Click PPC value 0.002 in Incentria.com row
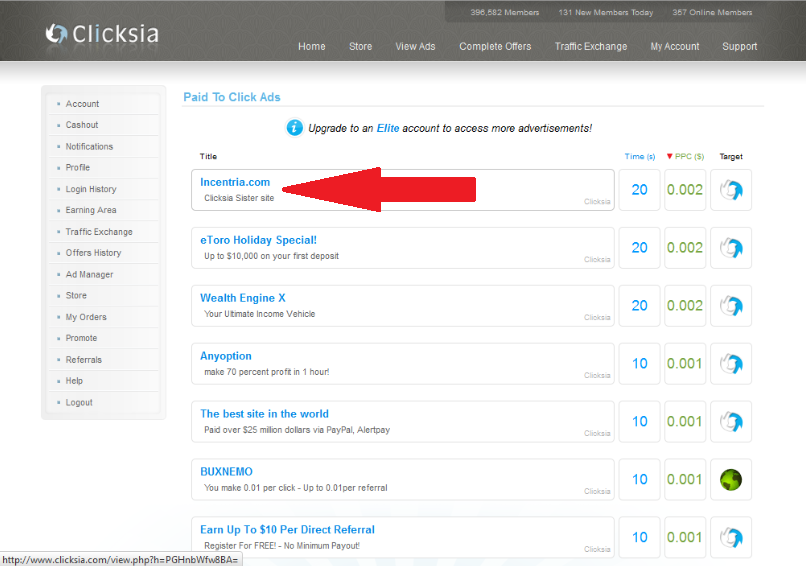 coord(685,190)
